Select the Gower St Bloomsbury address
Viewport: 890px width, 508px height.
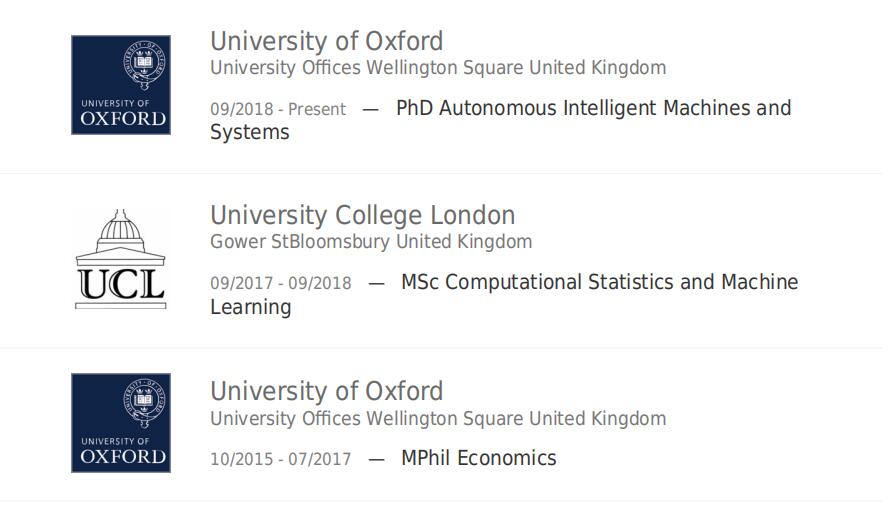click(370, 242)
